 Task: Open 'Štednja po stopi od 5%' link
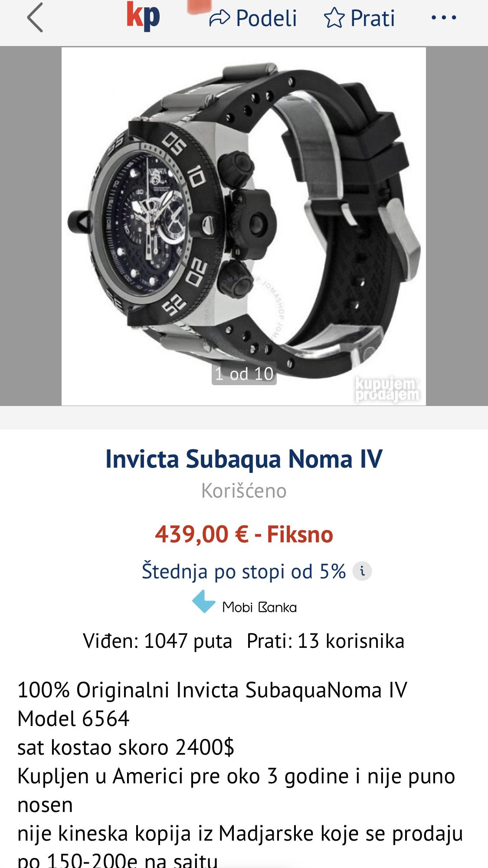(x=244, y=571)
